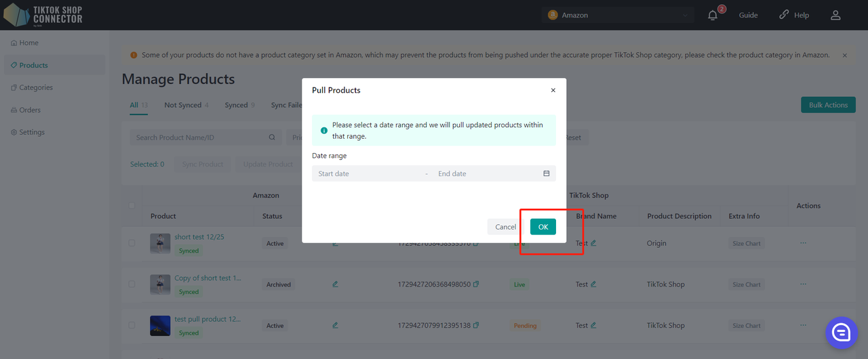Viewport: 868px width, 359px height.
Task: Click the notification bell icon
Action: tap(712, 15)
